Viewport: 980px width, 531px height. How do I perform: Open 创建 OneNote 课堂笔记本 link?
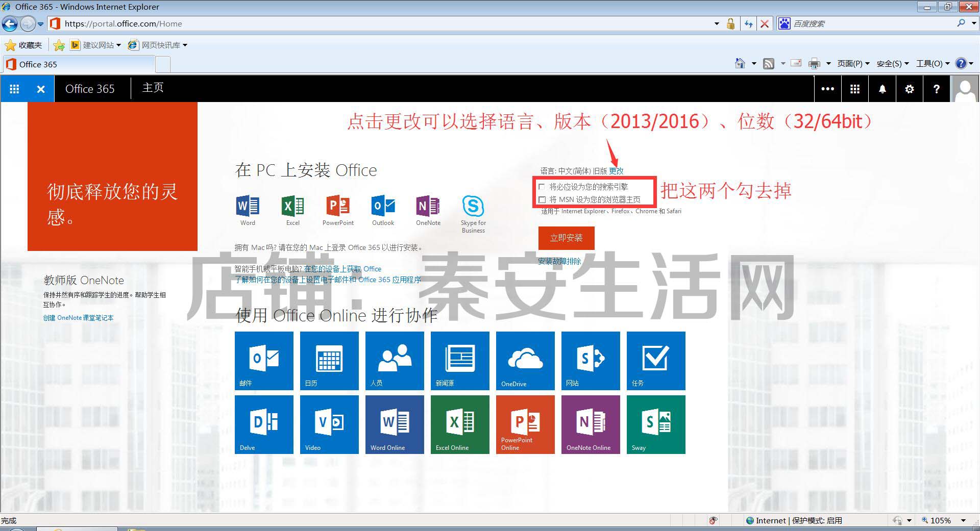tap(78, 318)
